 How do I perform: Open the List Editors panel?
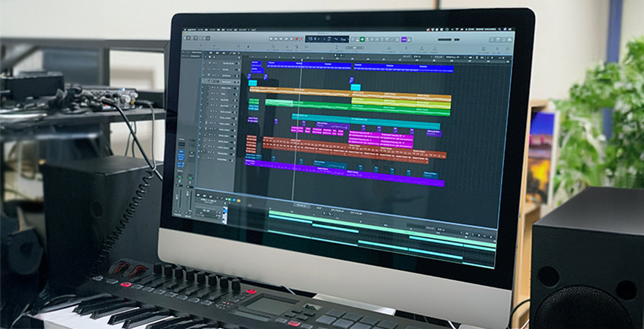coord(493,40)
